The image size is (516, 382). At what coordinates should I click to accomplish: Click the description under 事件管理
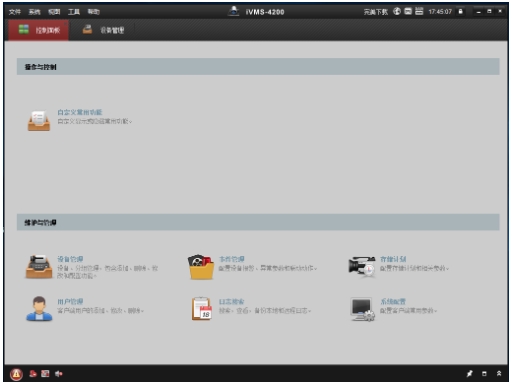pos(268,268)
